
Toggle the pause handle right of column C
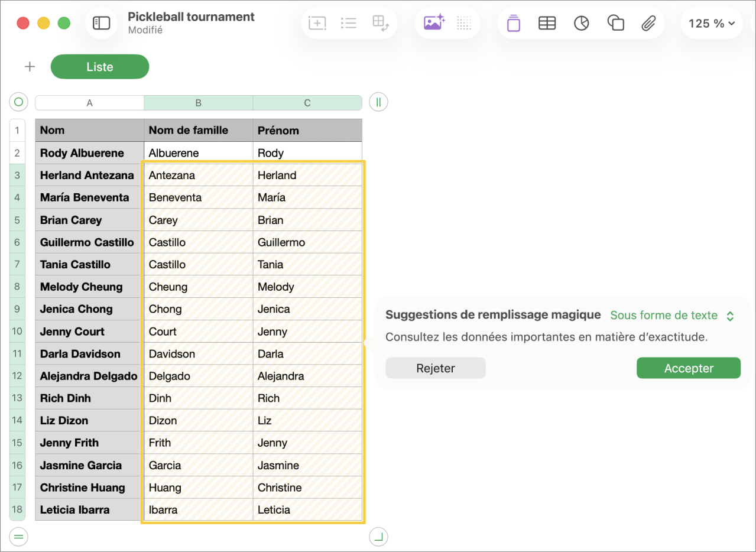[x=378, y=102]
